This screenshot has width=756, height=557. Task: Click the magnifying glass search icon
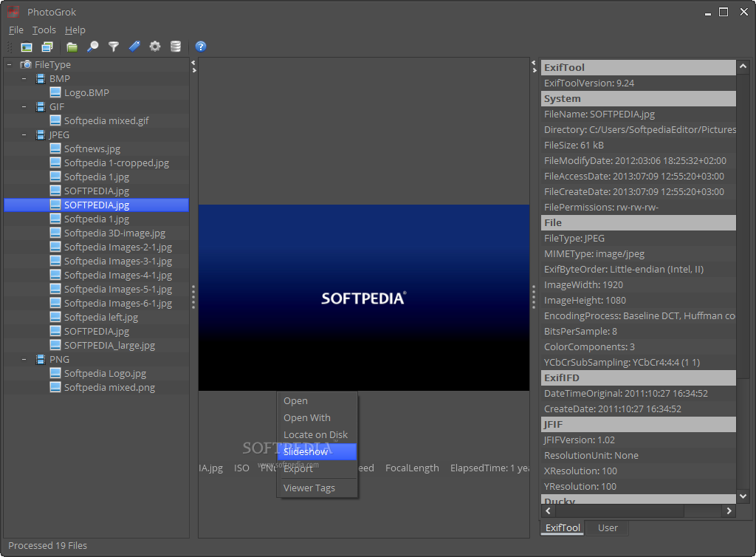[92, 47]
